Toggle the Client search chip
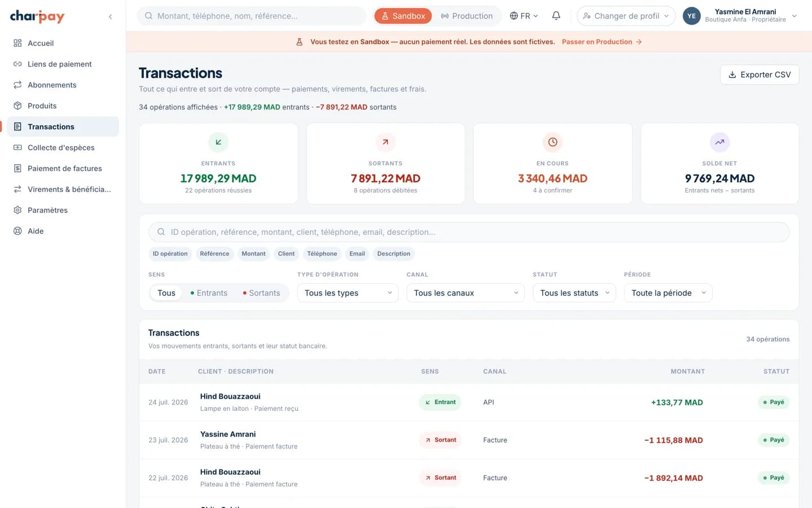This screenshot has width=812, height=508. click(x=286, y=254)
